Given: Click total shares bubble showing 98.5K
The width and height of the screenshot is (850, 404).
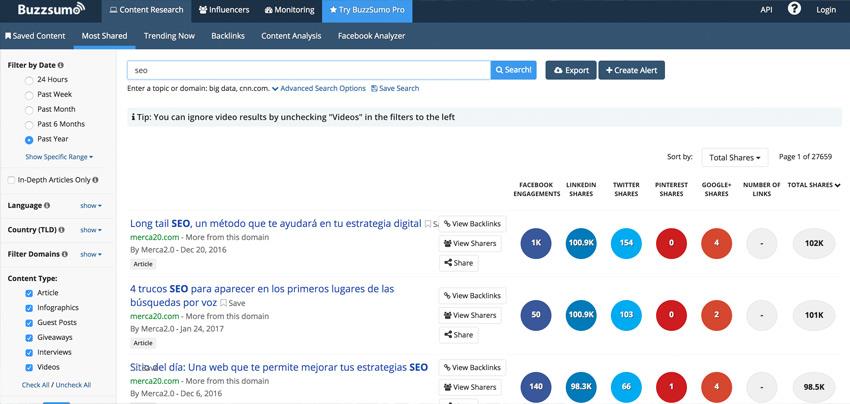Looking at the screenshot, I should 814,388.
